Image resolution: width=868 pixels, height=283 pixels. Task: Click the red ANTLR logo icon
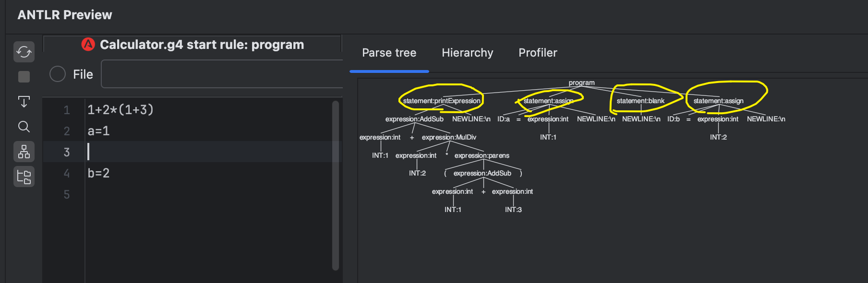tap(88, 45)
